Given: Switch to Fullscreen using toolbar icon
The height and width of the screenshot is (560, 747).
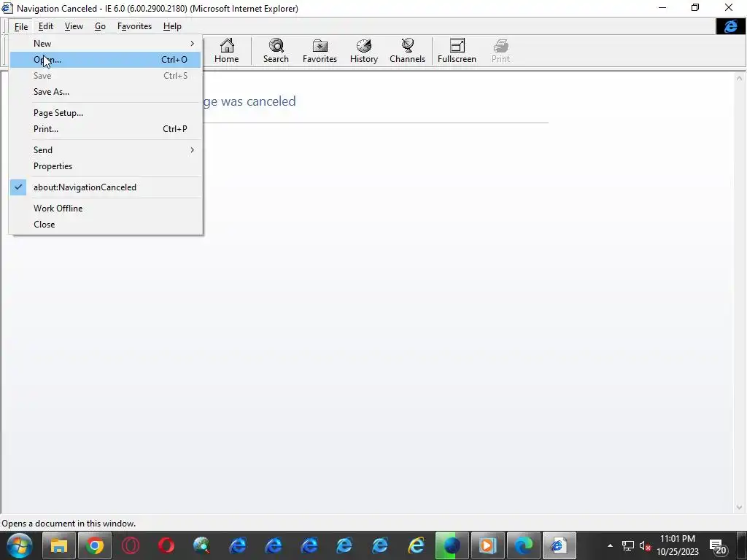Looking at the screenshot, I should tap(457, 51).
